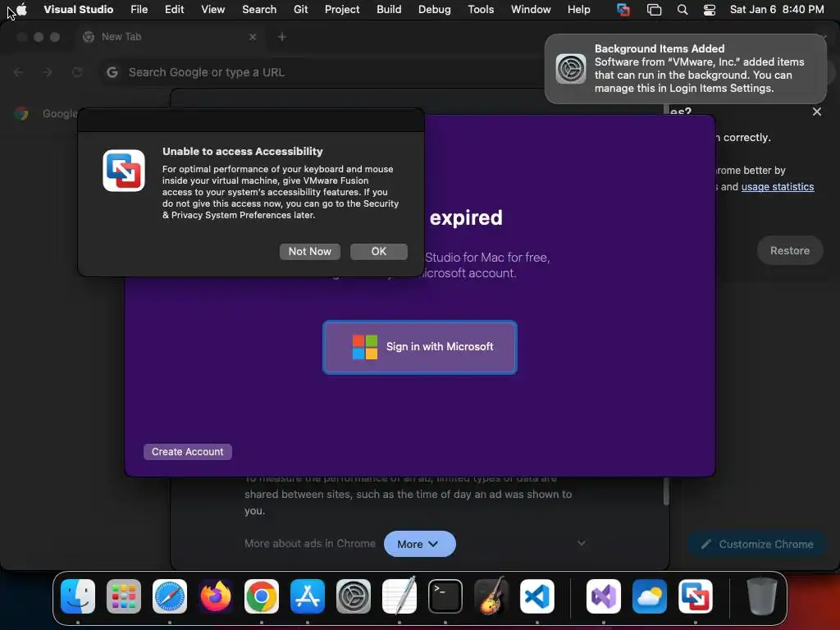Launch Firefox from the Dock
Viewport: 840px width, 630px height.
216,596
